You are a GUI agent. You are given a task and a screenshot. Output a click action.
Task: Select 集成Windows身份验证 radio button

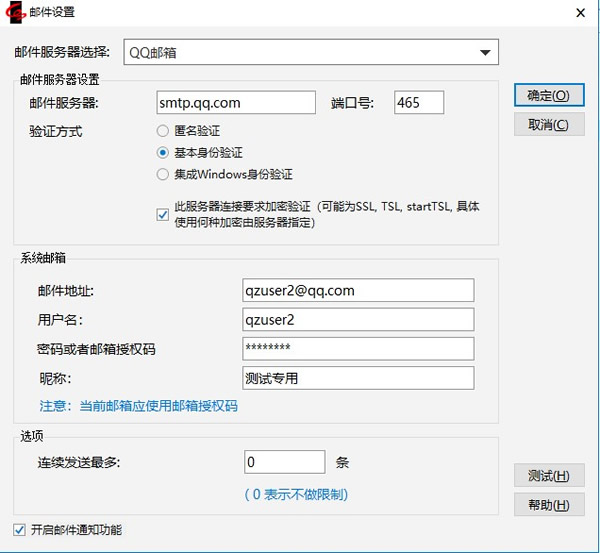(x=163, y=175)
